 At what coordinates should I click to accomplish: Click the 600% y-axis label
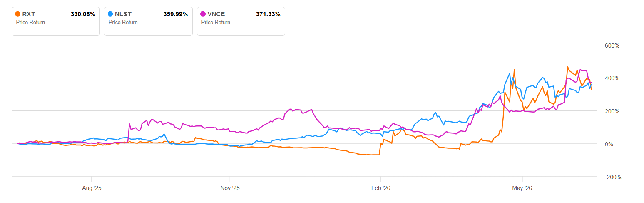[x=612, y=45]
